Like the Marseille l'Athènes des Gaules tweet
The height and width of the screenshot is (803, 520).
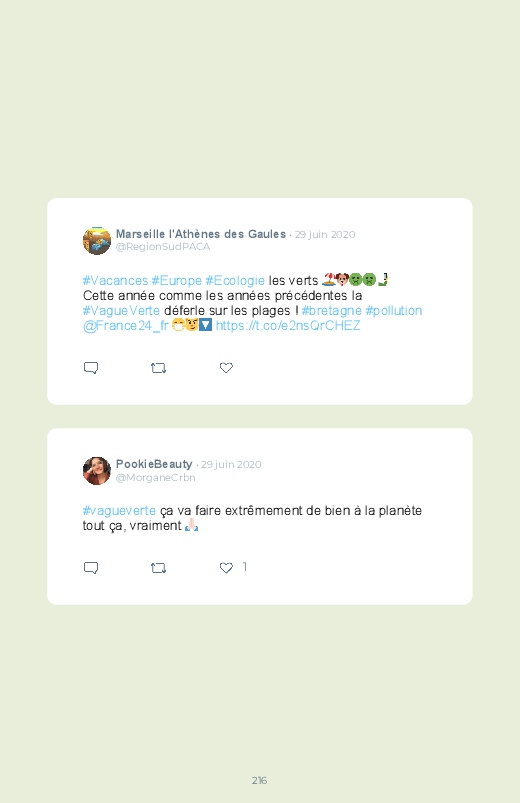pos(226,368)
